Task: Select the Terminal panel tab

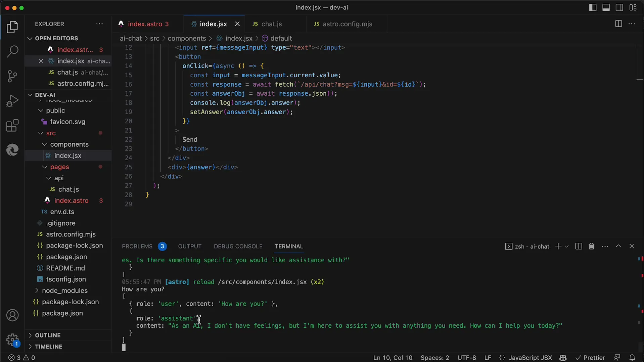Action: tap(289, 246)
